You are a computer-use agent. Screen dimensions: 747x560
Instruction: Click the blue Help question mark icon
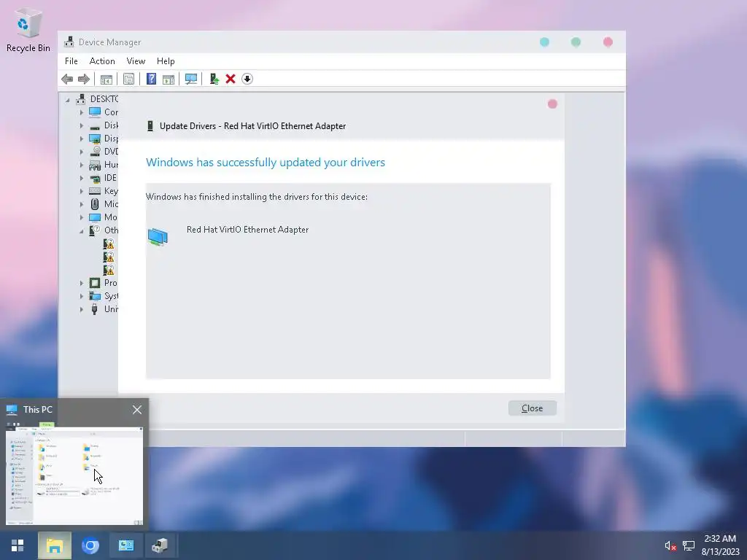coord(151,79)
